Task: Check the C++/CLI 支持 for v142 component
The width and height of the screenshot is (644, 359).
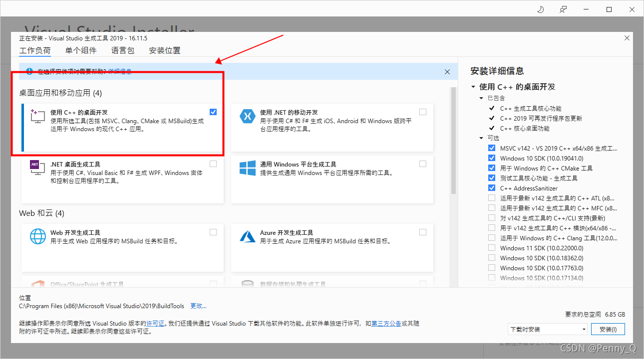Action: [492, 218]
